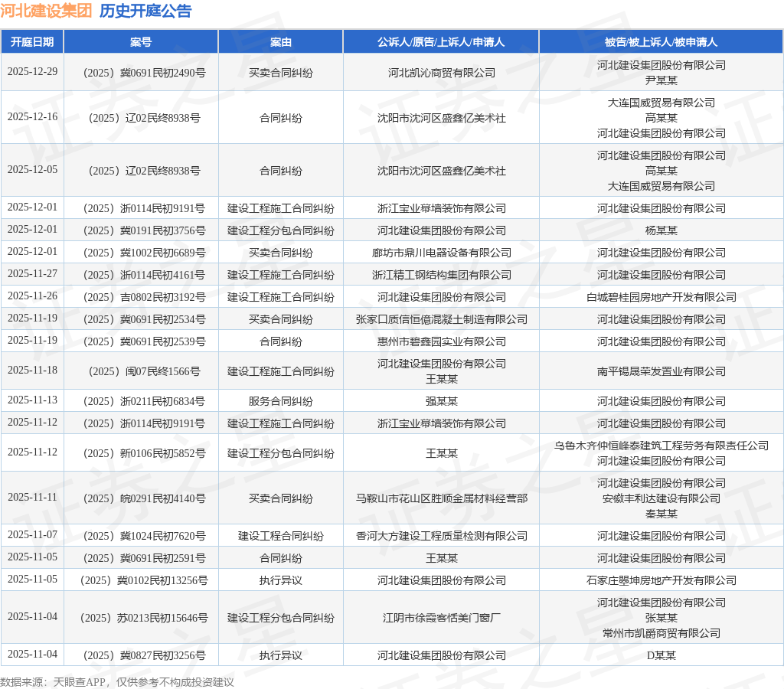Click defendant 白城碧桂园房地产开发有限公司
This screenshot has height=689, width=784.
pos(661,298)
